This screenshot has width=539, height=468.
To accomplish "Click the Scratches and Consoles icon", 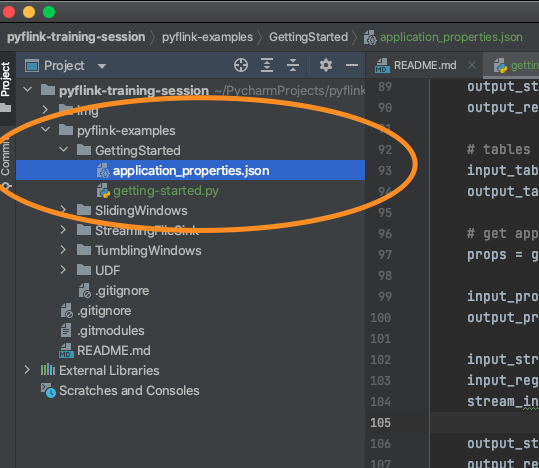I will pos(48,391).
